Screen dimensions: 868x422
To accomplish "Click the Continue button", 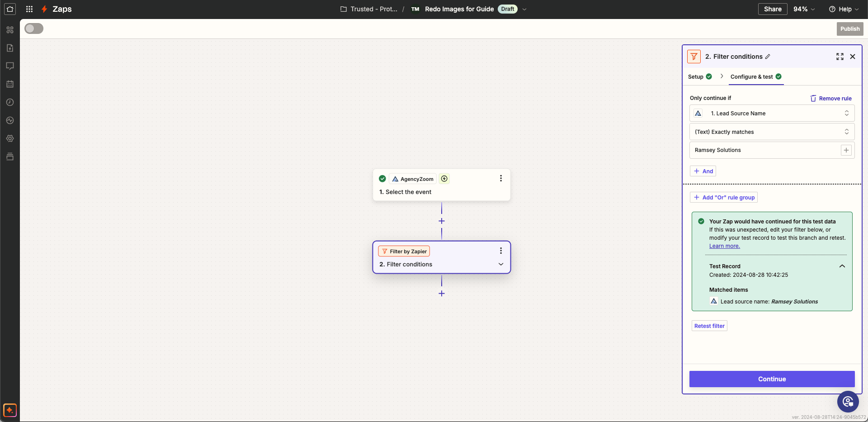I will coord(772,379).
